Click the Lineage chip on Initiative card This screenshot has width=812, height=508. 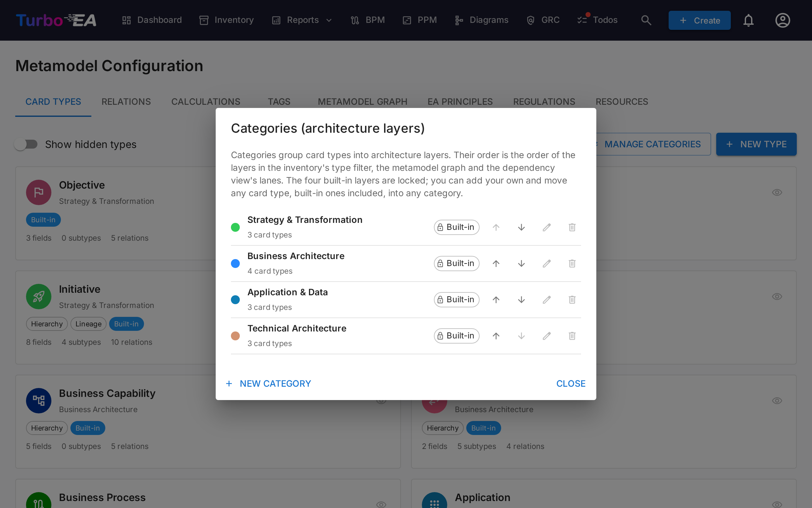[x=88, y=324]
